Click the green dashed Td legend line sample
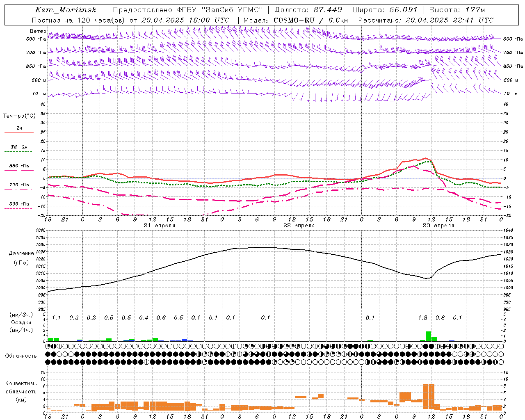This screenshot has width=525, height=420. (19, 152)
